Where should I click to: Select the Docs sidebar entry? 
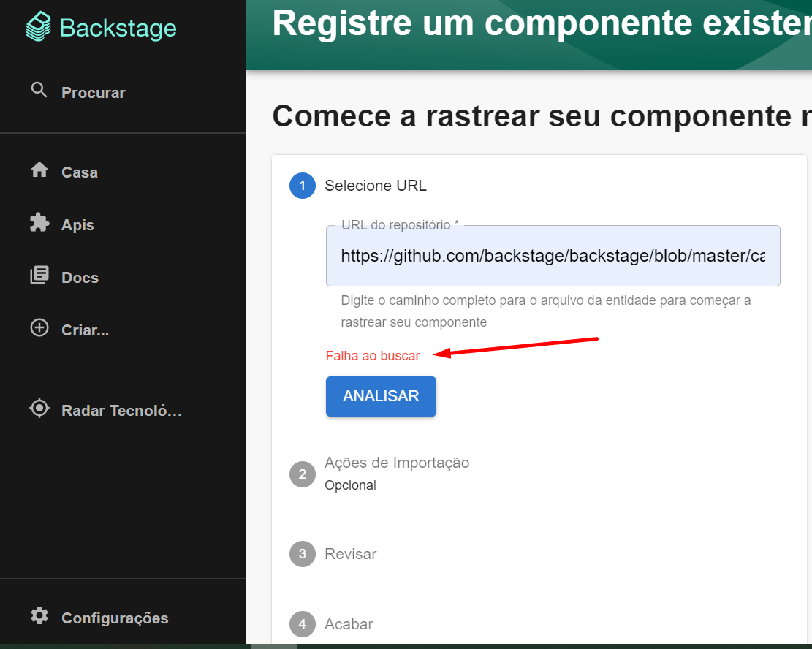[x=80, y=277]
